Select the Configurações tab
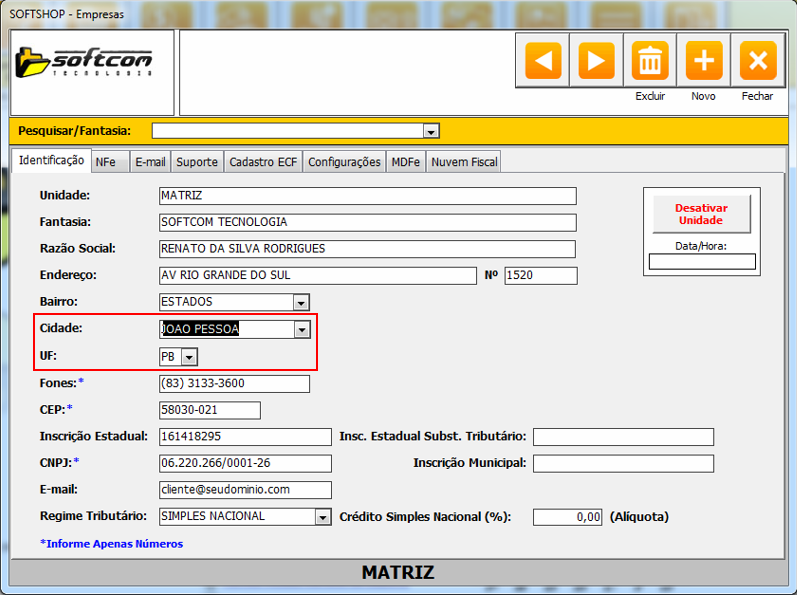 point(344,162)
